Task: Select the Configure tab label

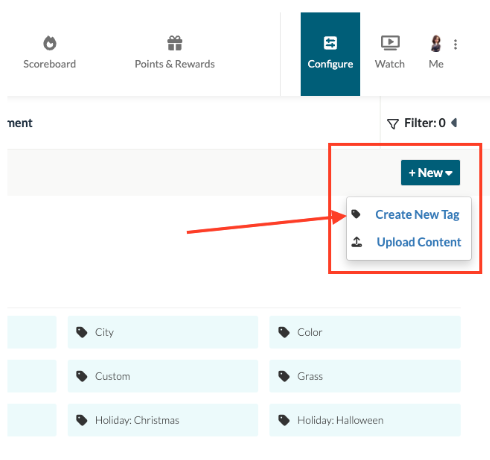Action: coord(330,64)
